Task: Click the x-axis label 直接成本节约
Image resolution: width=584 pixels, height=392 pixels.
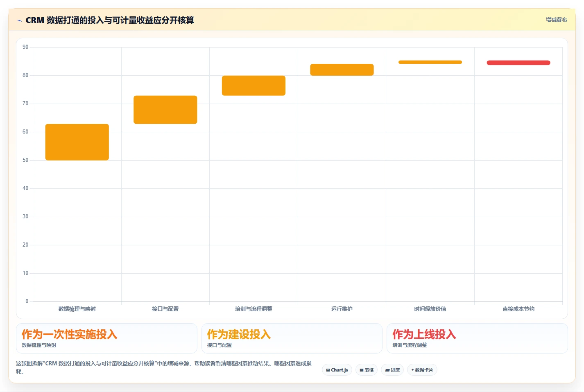Action: [518, 309]
